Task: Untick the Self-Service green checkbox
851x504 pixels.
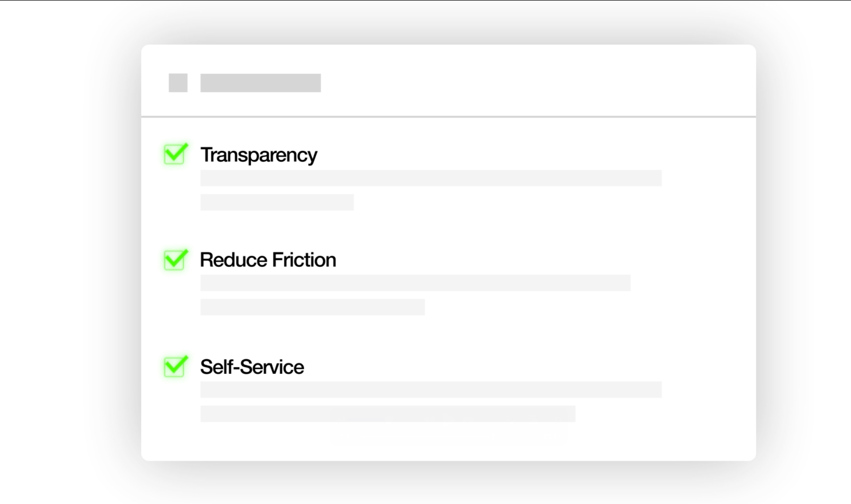Action: [174, 367]
